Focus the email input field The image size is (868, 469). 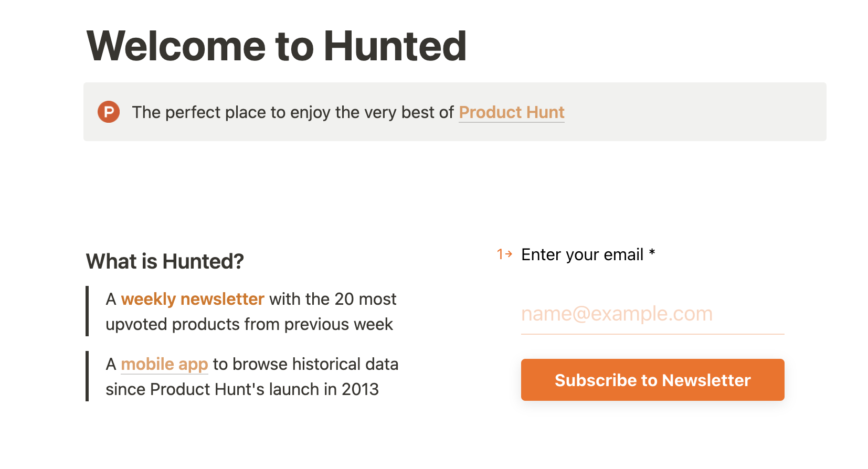pyautogui.click(x=652, y=314)
